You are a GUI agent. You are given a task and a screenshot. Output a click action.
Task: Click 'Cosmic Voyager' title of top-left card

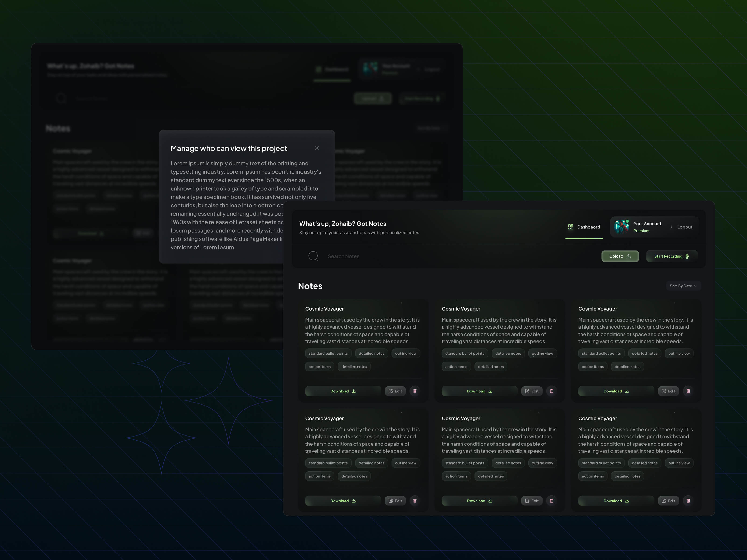tap(324, 309)
